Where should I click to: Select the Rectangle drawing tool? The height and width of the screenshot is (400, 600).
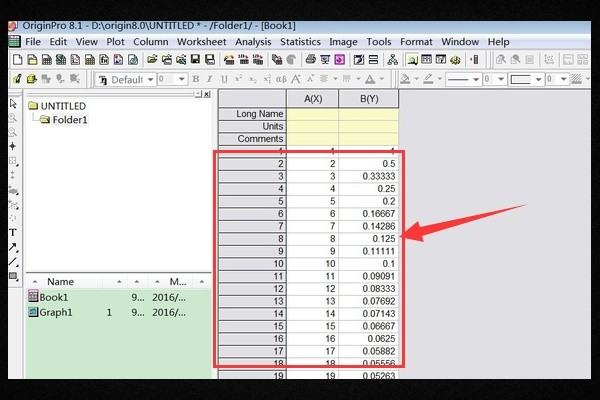(13, 276)
